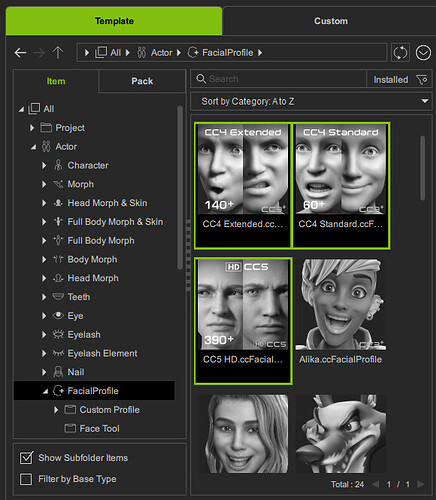
Task: Click the Eye category icon in tree
Action: click(58, 315)
